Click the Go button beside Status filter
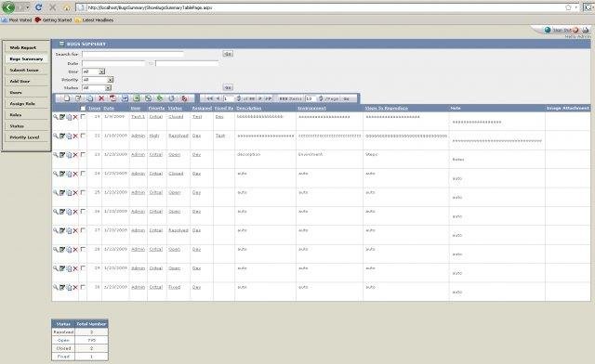The image size is (595, 364). (x=228, y=87)
